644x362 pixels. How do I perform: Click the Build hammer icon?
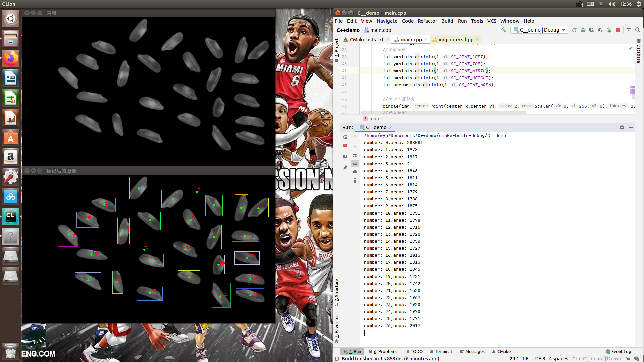point(503,30)
